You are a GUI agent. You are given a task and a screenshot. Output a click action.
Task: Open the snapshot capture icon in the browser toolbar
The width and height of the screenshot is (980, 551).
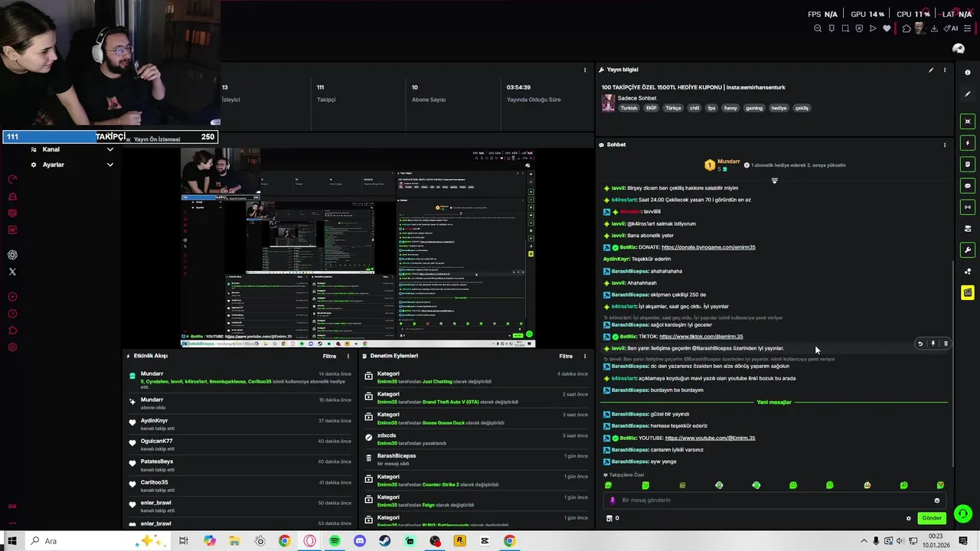[x=845, y=28]
